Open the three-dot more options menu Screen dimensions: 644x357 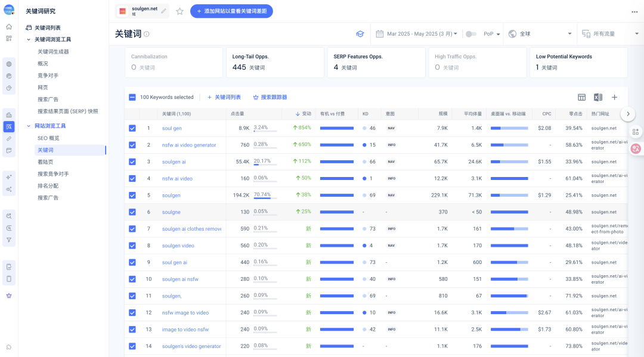click(634, 12)
